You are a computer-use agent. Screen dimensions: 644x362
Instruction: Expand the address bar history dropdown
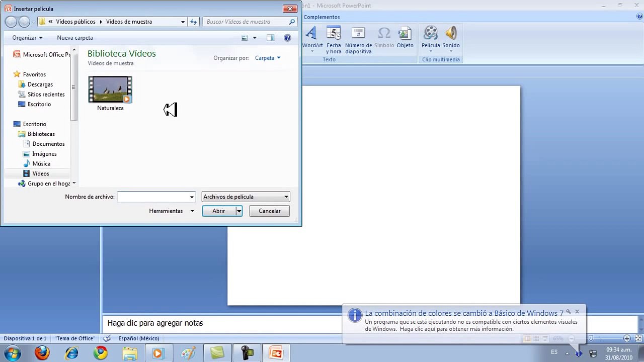[x=183, y=22]
